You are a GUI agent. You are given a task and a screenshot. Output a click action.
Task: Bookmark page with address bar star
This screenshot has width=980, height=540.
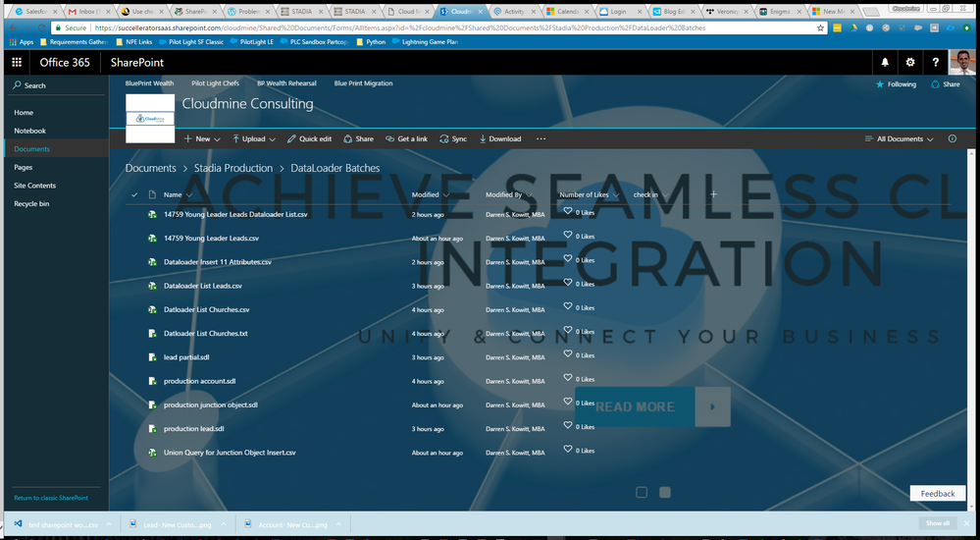click(820, 28)
